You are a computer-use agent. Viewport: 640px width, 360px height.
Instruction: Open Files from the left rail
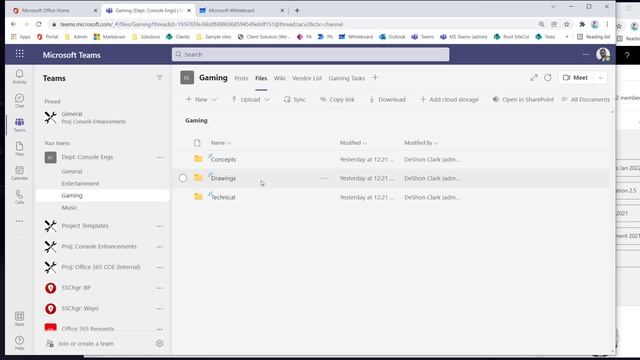coord(19,149)
